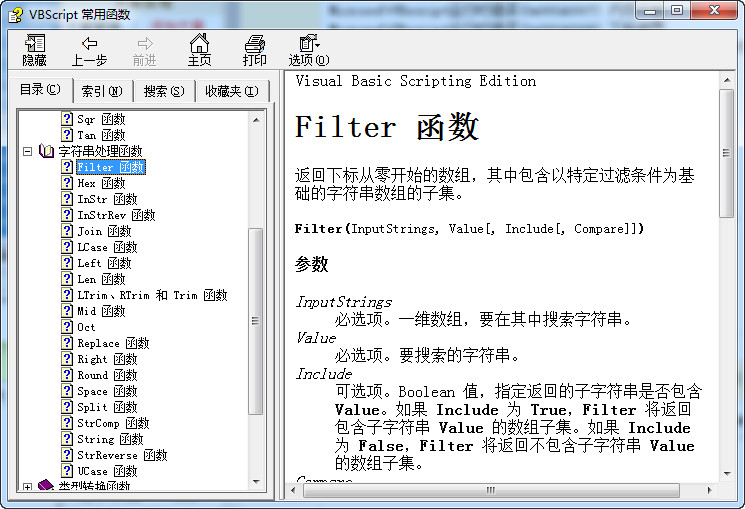Open the InStr 函数 topic
Image resolution: width=745 pixels, height=509 pixels.
tap(107, 199)
